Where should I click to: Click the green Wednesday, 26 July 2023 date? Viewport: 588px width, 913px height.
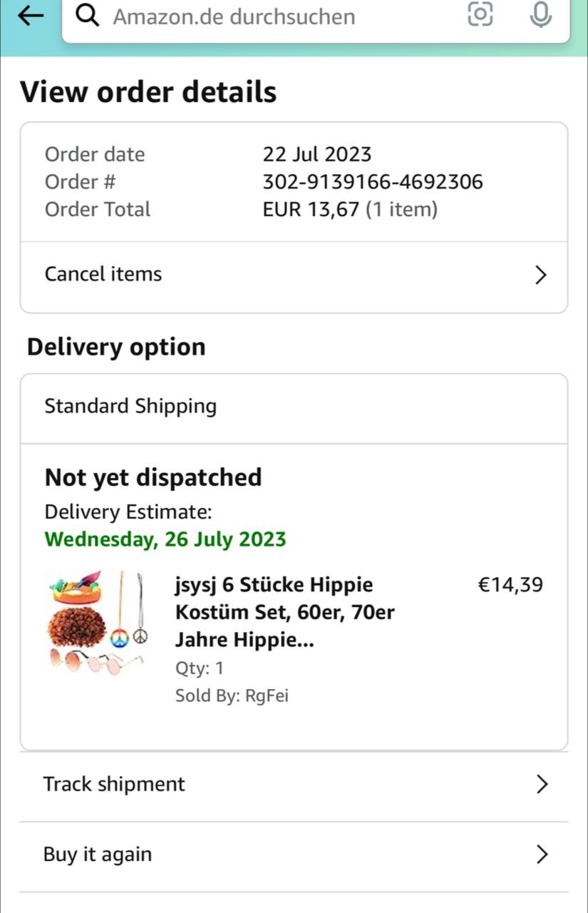[165, 539]
